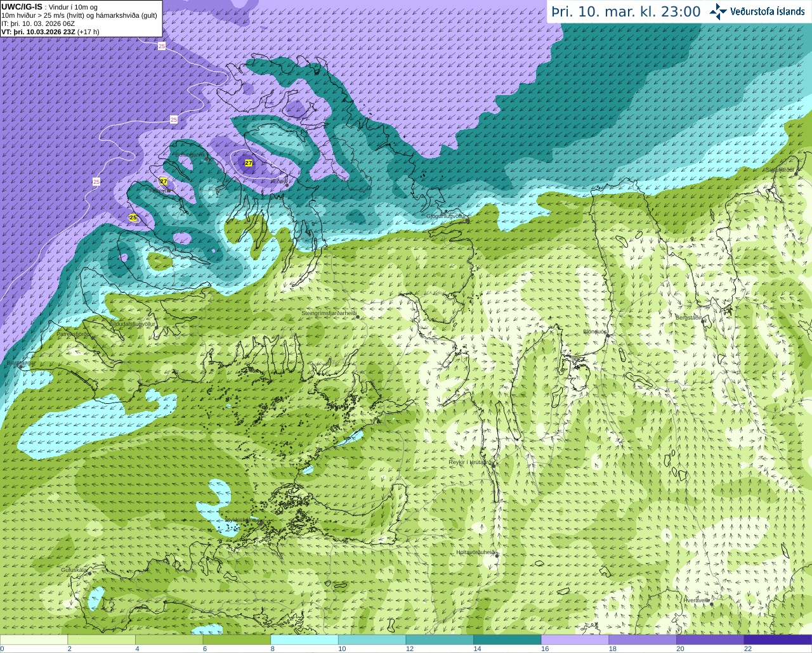Click the 12–14 m/s teal legend swatch
The width and height of the screenshot is (812, 653).
click(440, 640)
